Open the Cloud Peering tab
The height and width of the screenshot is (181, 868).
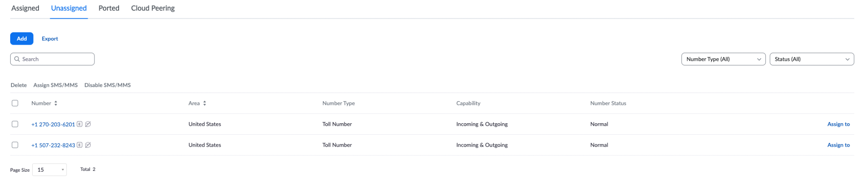[153, 8]
